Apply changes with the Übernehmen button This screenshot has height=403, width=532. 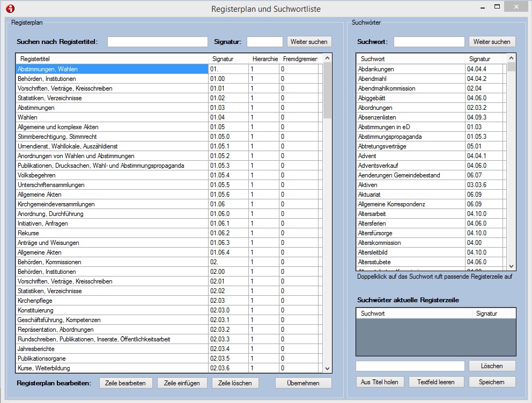click(303, 383)
